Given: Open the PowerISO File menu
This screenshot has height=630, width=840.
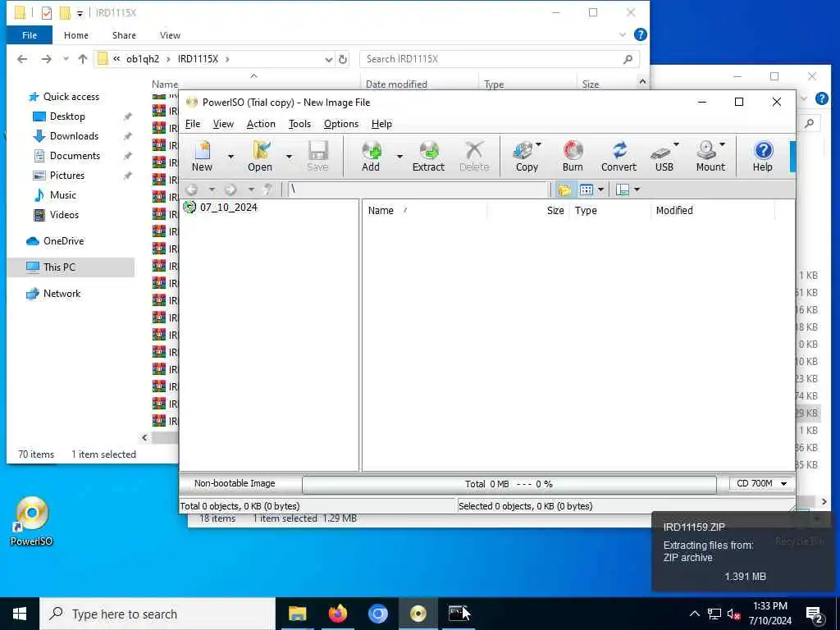Looking at the screenshot, I should 192,124.
